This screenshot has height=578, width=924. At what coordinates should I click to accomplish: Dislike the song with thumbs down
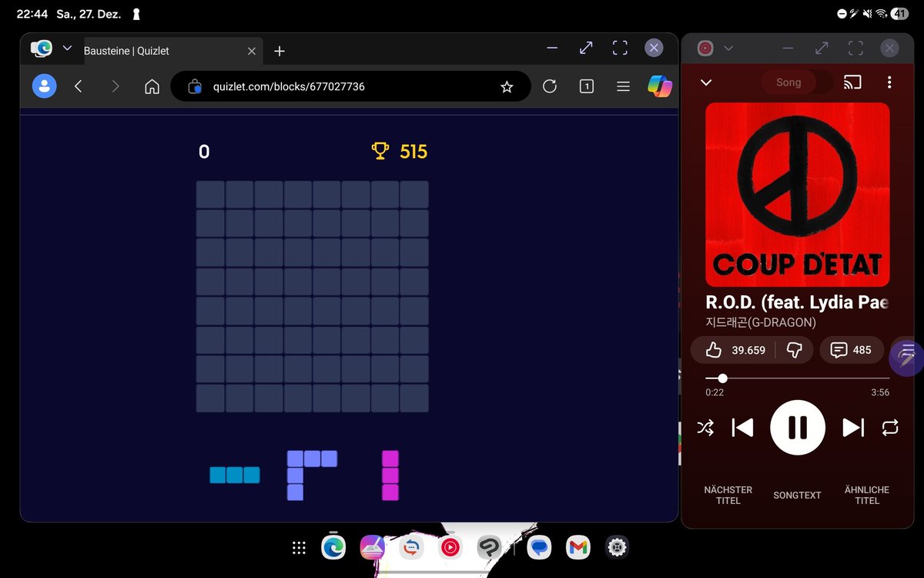[x=795, y=350]
